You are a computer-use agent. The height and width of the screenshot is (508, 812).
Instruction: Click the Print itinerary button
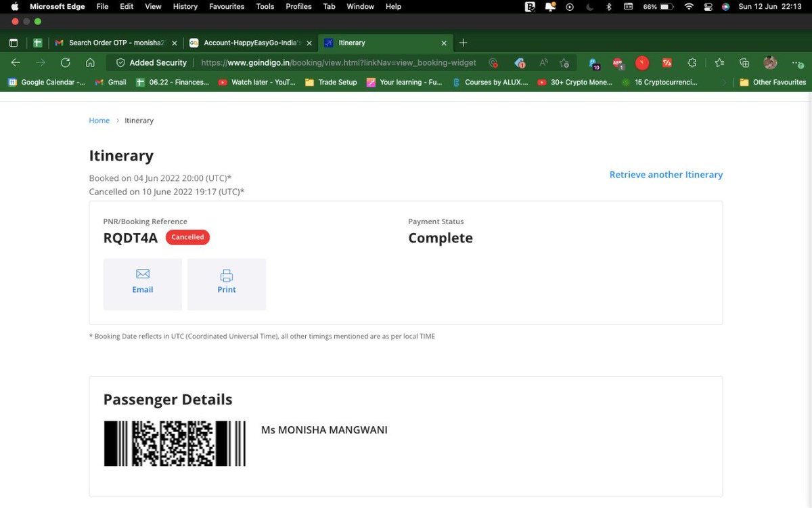click(227, 284)
